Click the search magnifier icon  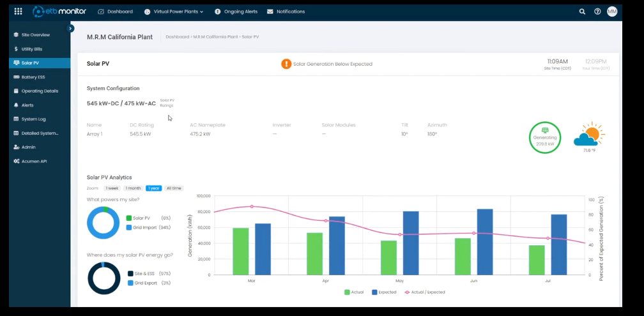582,11
